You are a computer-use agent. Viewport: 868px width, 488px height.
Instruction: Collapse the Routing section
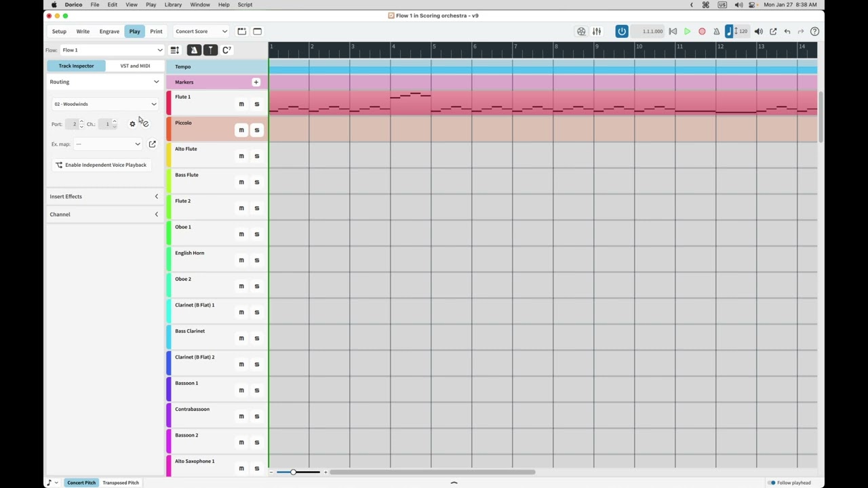click(104, 82)
